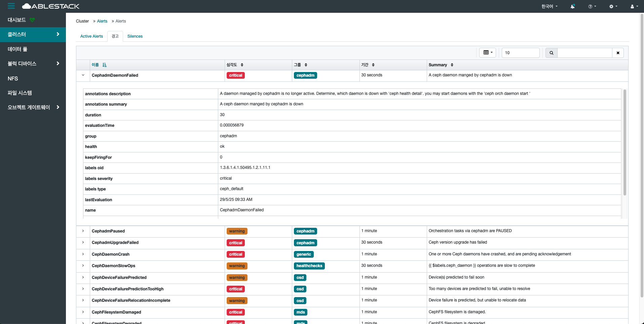Viewport: 644px width, 324px height.
Task: Open the user profile menu
Action: coord(634,6)
